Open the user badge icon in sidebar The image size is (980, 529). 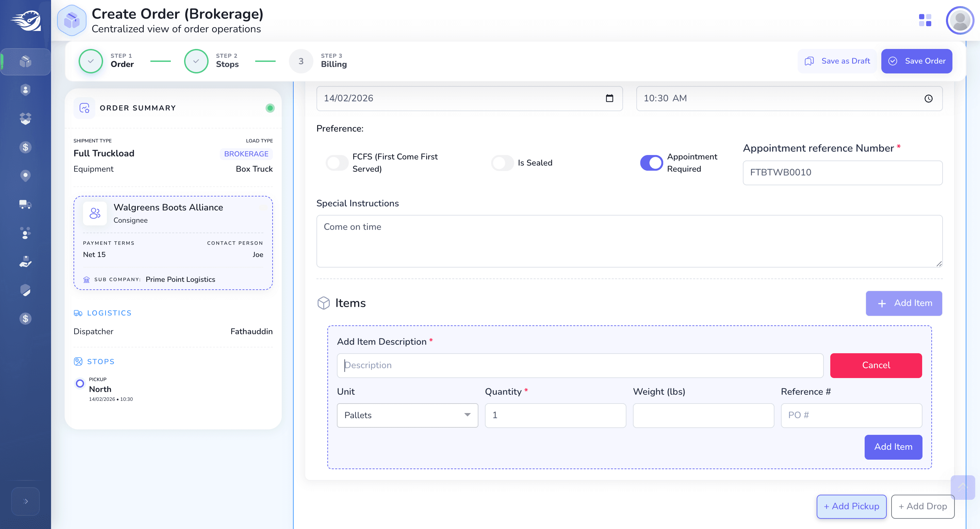click(x=25, y=90)
